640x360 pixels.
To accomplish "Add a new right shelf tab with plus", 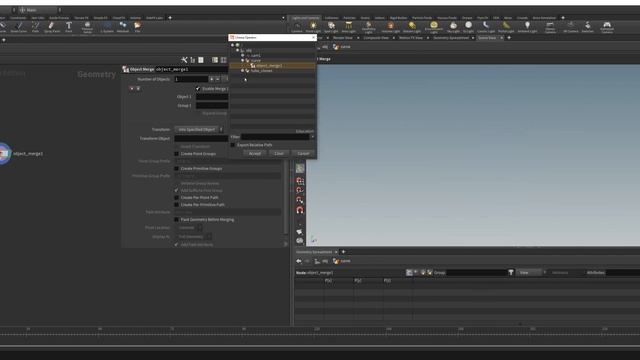I will coord(563,18).
